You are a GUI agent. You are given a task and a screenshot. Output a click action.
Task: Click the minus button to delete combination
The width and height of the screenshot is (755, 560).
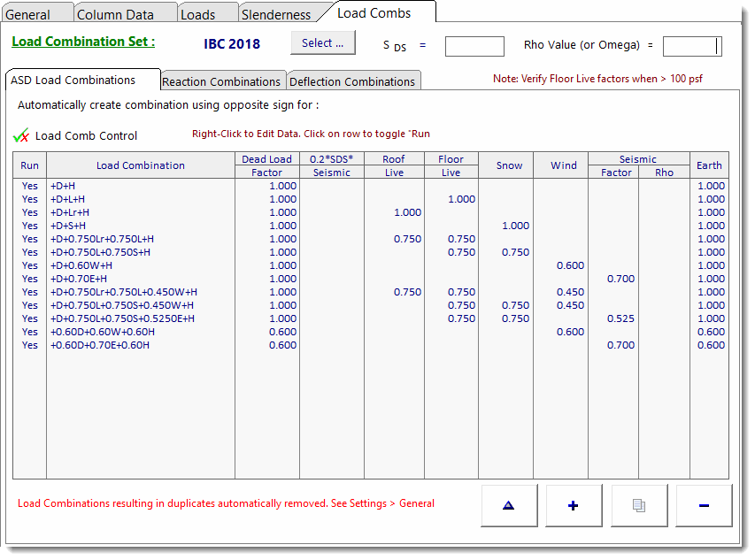point(704,505)
